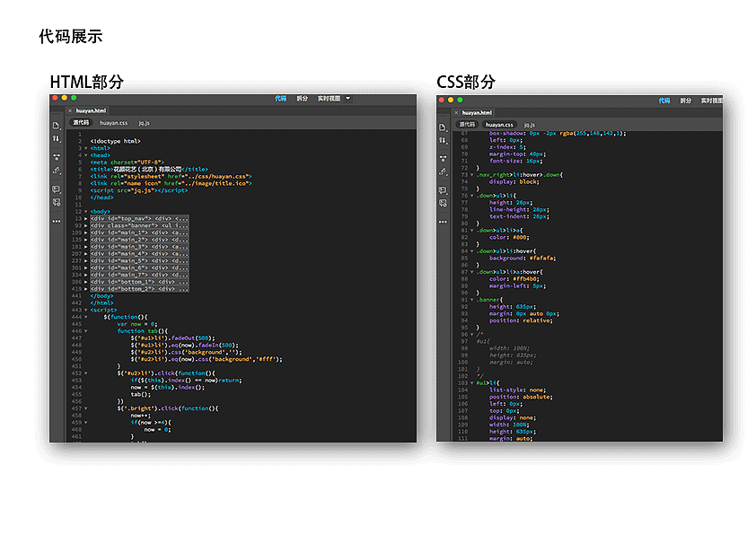The height and width of the screenshot is (535, 756).
Task: Open Documents file icon in HTML window toolbar
Action: [57, 126]
